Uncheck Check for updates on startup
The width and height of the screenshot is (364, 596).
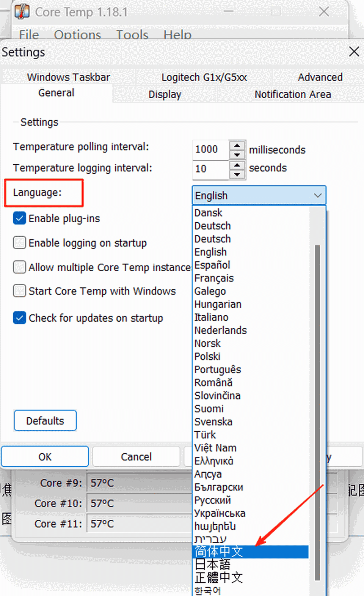[20, 318]
